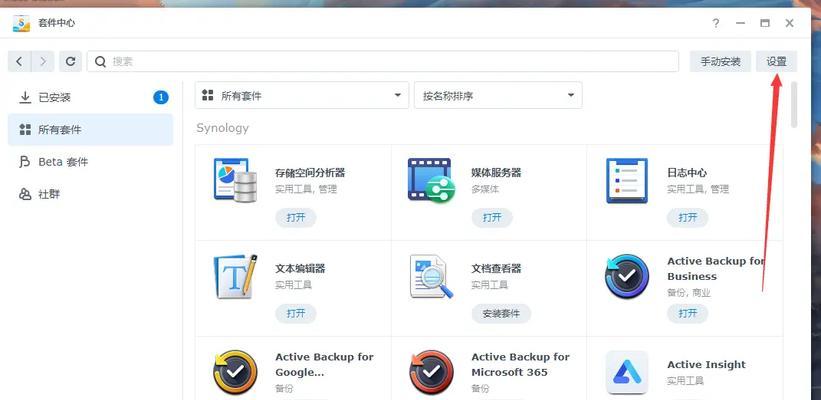Screen dimensions: 821x400
Task: Click the Package Center app icon in title bar
Action: click(21, 23)
